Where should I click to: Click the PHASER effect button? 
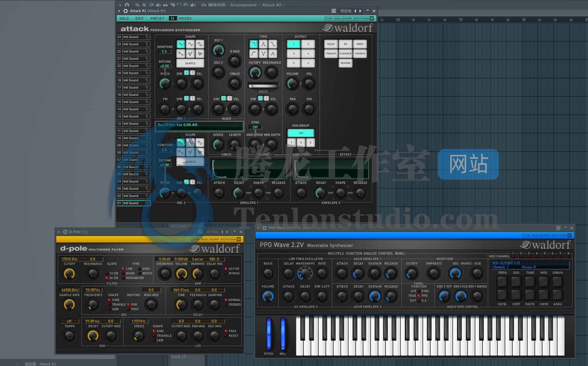[331, 54]
